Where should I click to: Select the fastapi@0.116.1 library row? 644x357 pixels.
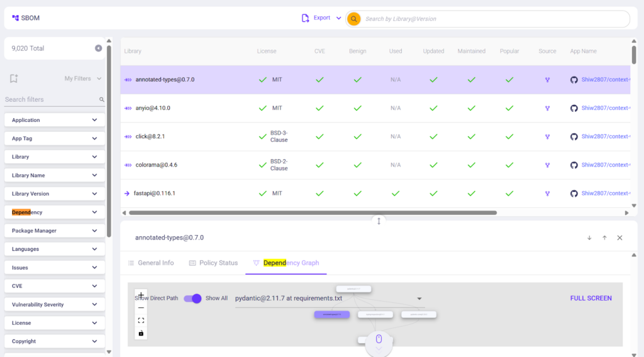tap(375, 194)
